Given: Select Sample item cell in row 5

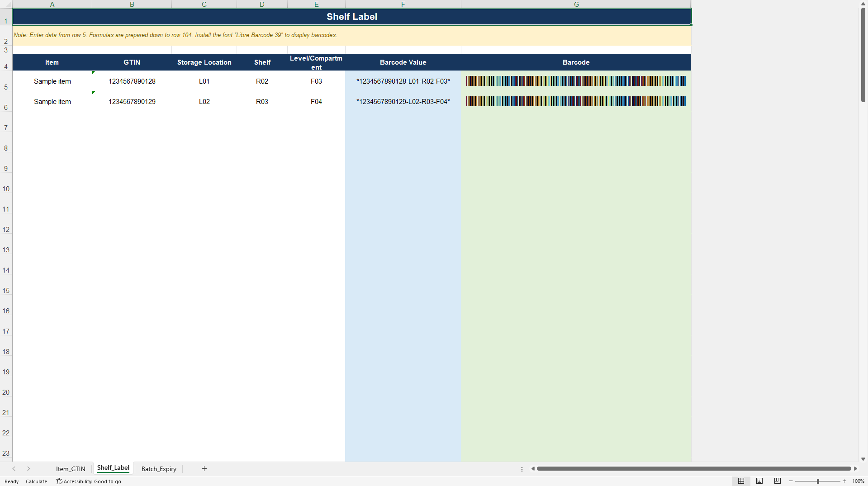Looking at the screenshot, I should coord(52,81).
